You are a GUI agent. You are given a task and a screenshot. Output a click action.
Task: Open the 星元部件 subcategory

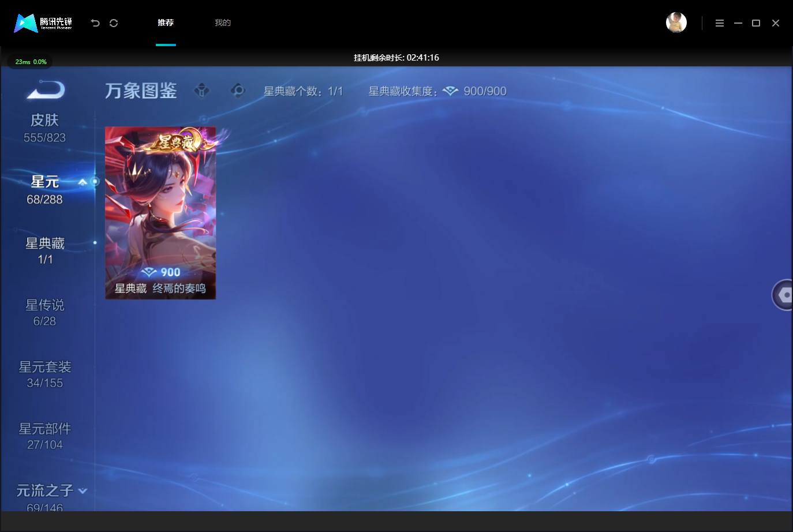pyautogui.click(x=45, y=436)
